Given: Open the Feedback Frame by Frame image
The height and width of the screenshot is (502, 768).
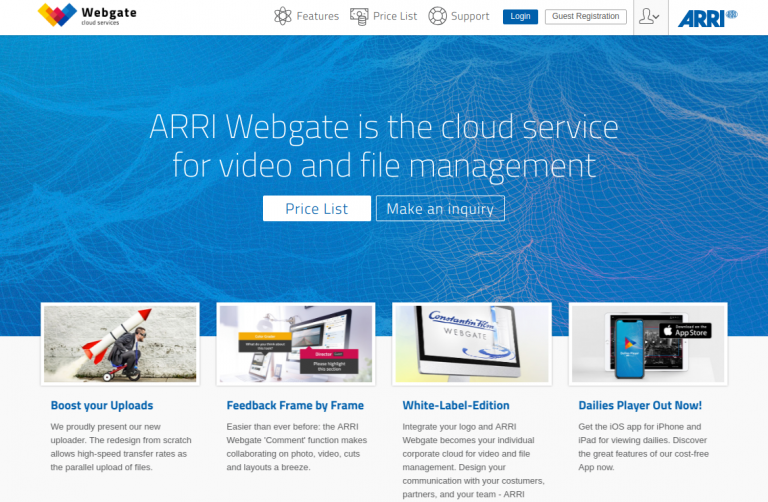Looking at the screenshot, I should [x=296, y=344].
